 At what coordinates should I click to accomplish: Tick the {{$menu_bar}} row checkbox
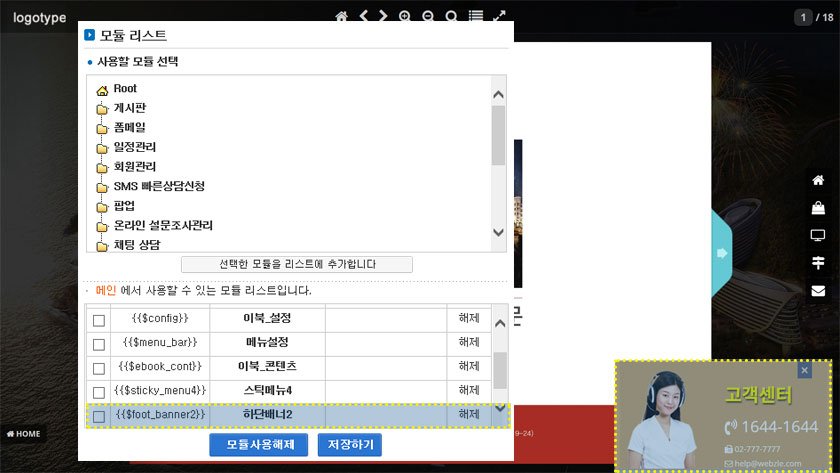coord(99,344)
